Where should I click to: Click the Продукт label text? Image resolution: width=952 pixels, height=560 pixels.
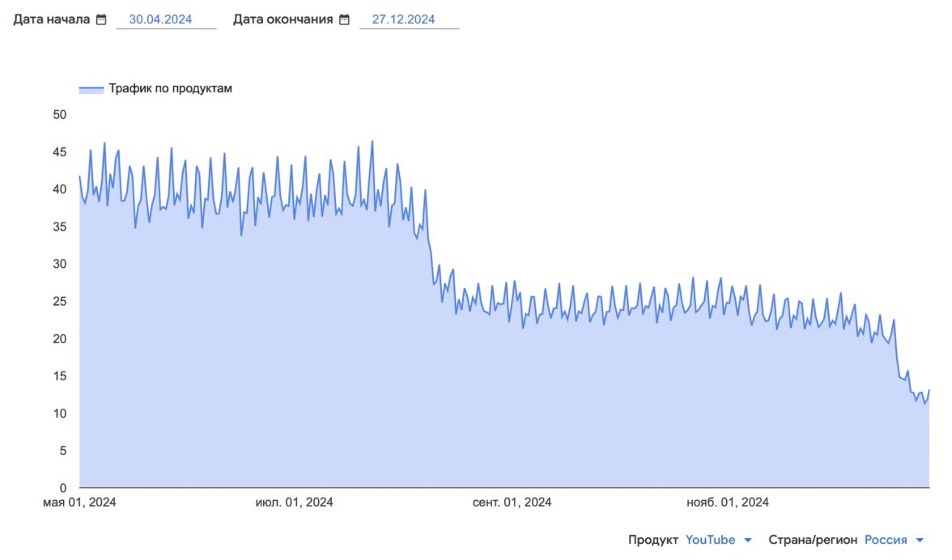click(652, 540)
